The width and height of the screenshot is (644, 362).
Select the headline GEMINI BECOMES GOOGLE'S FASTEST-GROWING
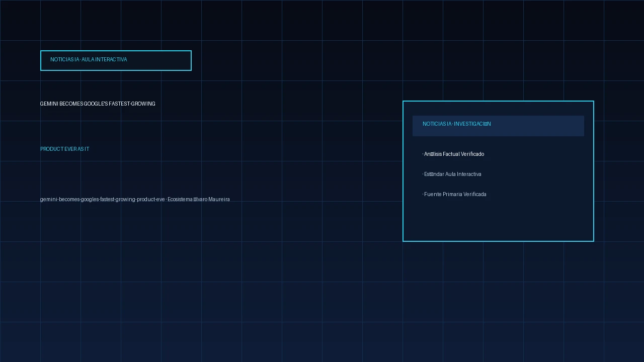(x=98, y=104)
